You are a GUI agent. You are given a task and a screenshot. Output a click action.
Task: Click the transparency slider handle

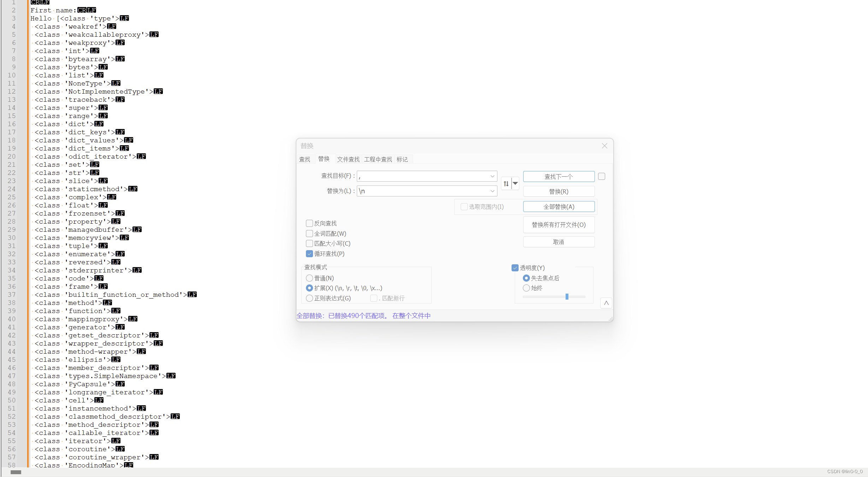tap(567, 296)
